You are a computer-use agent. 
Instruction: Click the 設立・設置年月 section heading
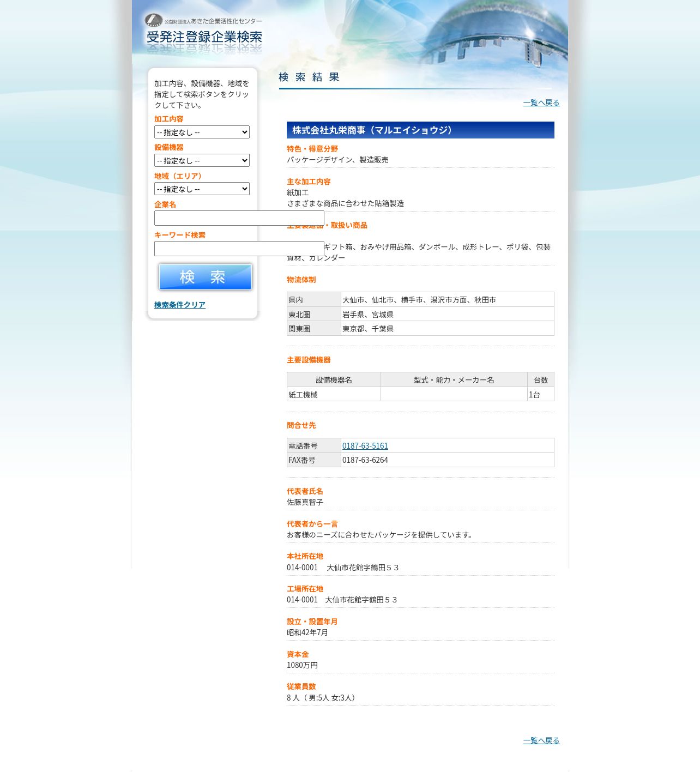312,622
